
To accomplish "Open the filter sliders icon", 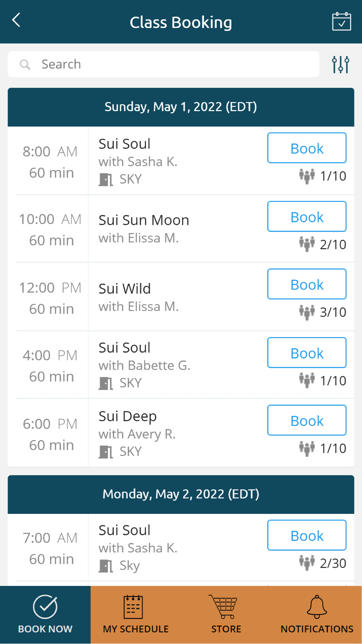I will tap(341, 64).
